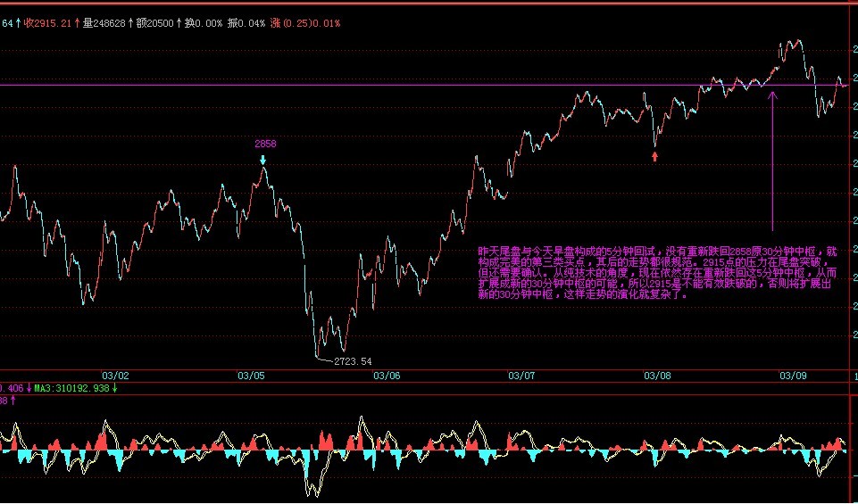
Task: Click the closing price 收2915.21 readout
Action: click(x=47, y=23)
